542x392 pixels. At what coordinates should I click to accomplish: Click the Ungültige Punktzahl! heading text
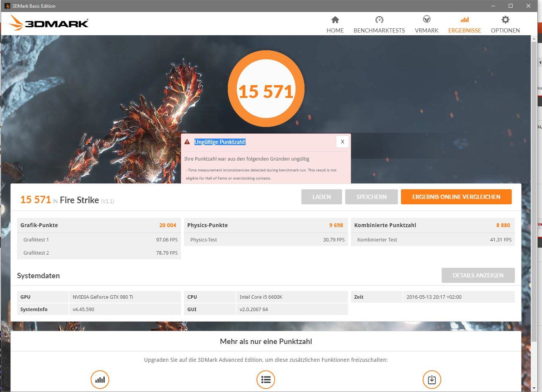[220, 142]
